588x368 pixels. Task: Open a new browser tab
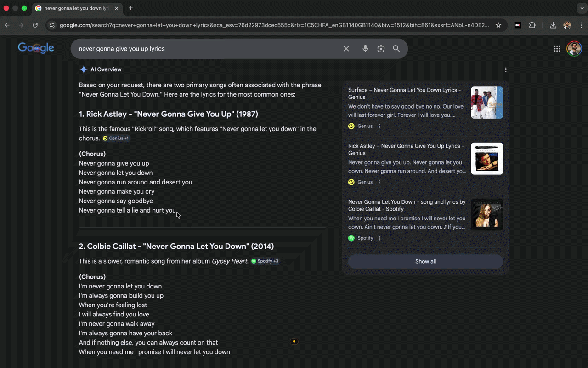tap(131, 8)
